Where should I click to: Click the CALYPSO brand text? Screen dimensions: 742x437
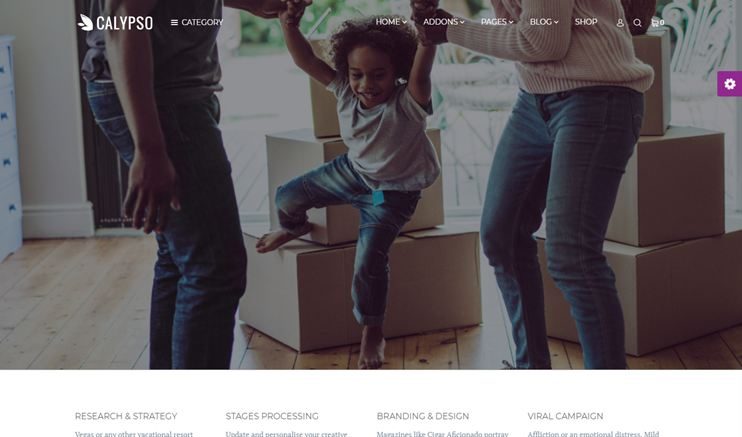coord(124,23)
